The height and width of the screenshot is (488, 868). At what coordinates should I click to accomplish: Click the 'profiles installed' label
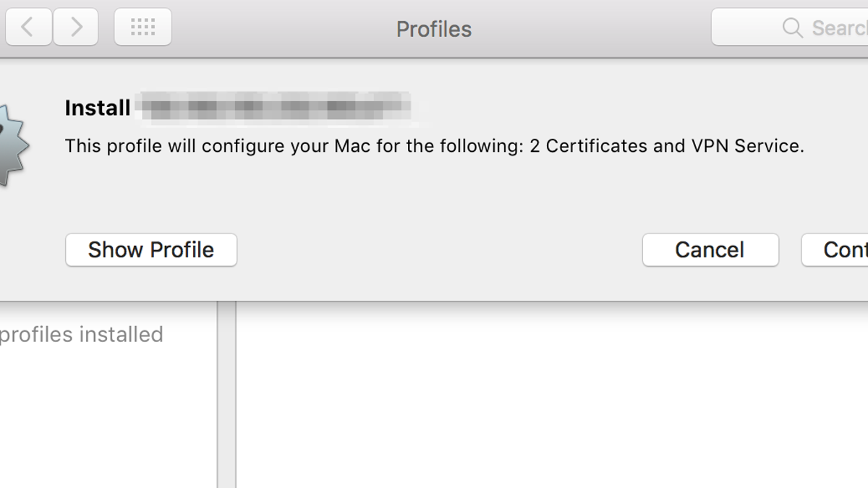click(x=82, y=335)
